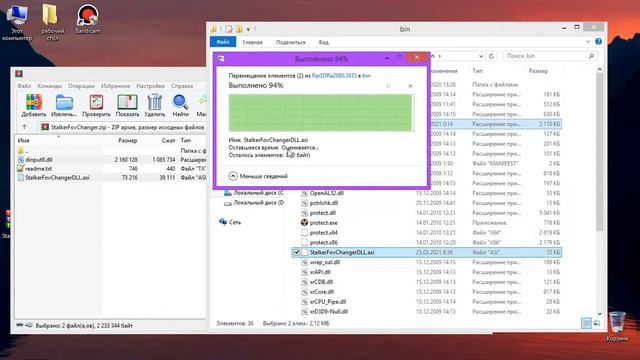Open WinRAR Операции menu
The height and width of the screenshot is (360, 640).
(81, 86)
